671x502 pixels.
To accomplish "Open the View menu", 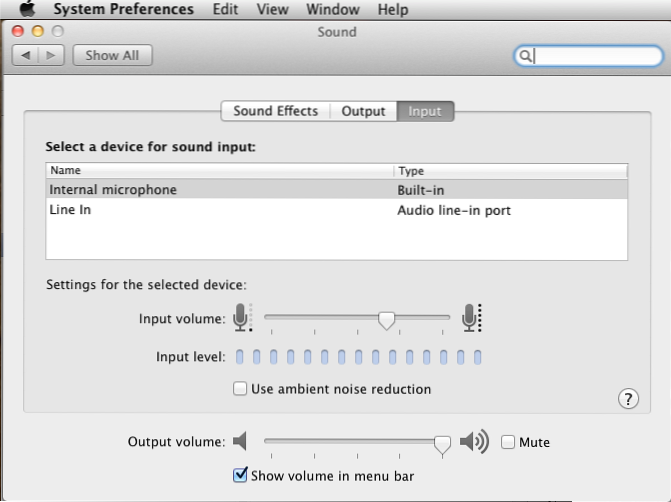I will pyautogui.click(x=272, y=10).
